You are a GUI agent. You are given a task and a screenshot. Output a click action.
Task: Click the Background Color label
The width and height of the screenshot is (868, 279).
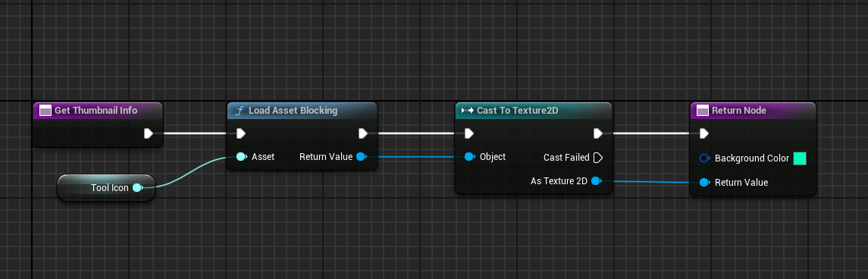(x=752, y=158)
